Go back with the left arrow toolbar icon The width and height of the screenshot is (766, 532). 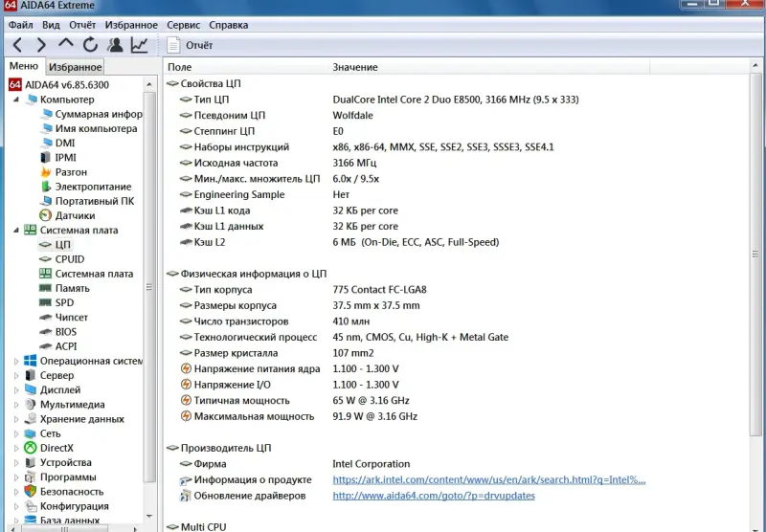17,45
